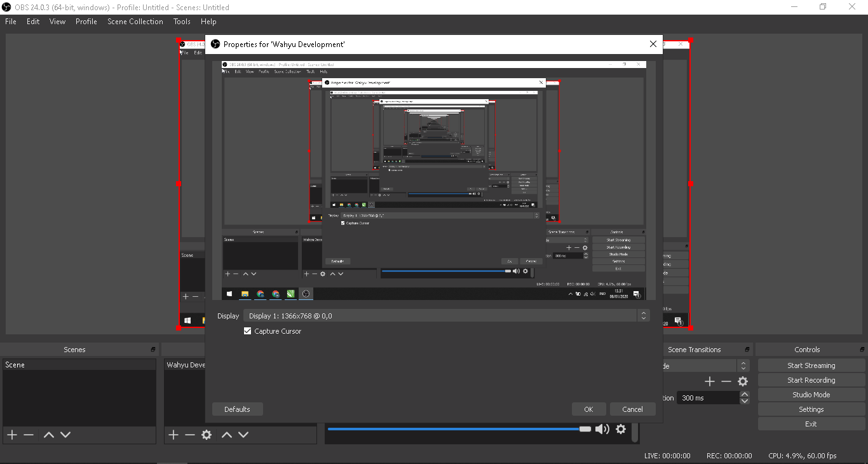The image size is (868, 464).
Task: Open the Profile menu
Action: point(86,22)
